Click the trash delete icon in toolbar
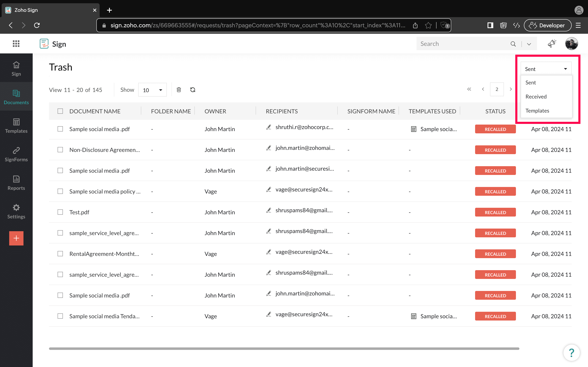The height and width of the screenshot is (367, 588). point(179,90)
